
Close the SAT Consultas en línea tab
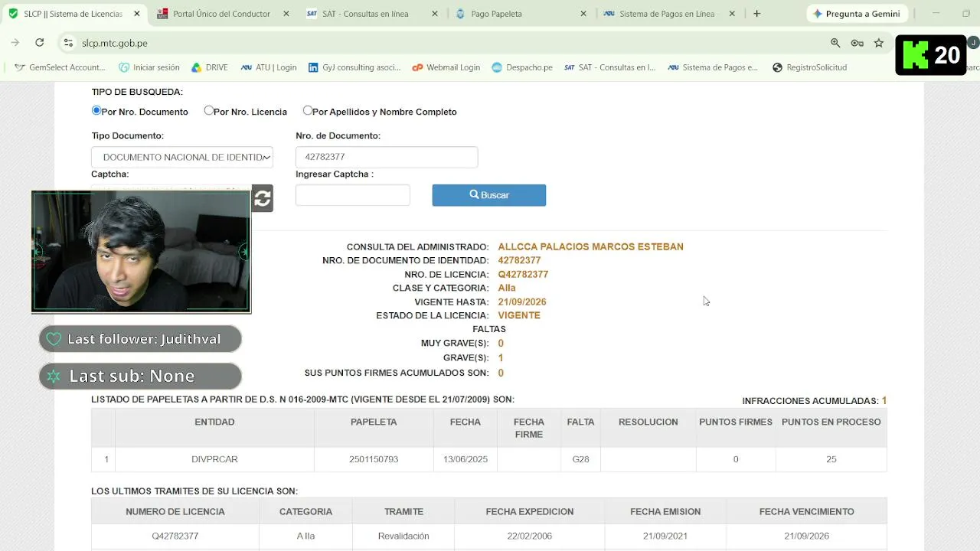(x=434, y=14)
